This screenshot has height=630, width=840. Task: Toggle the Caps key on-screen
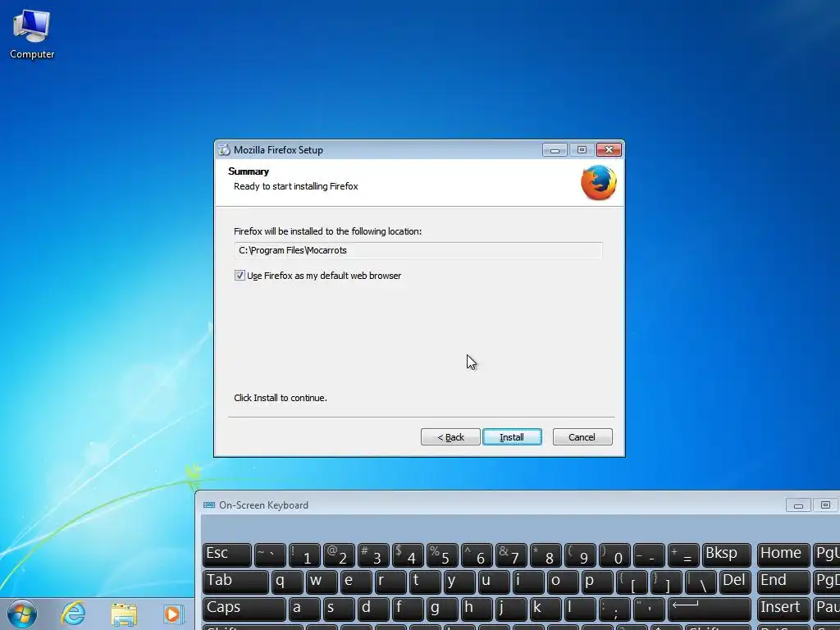click(244, 609)
